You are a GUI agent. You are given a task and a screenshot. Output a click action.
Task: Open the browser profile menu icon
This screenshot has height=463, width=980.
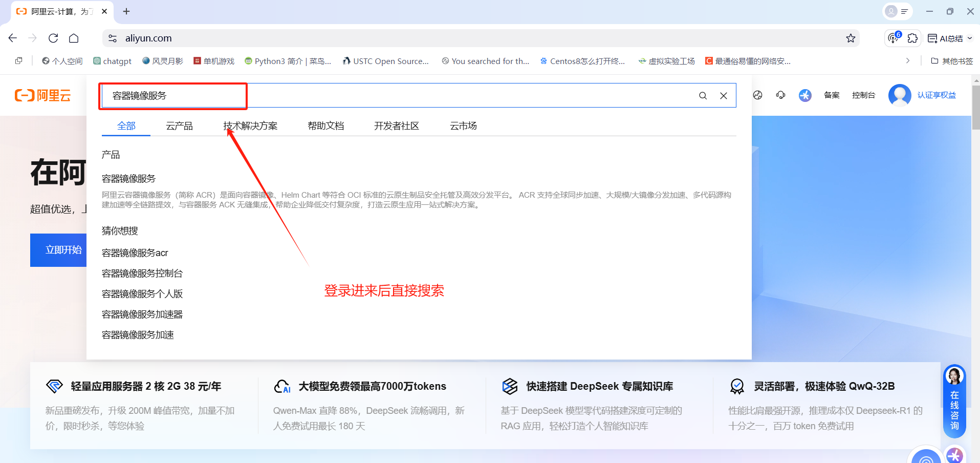(x=898, y=11)
